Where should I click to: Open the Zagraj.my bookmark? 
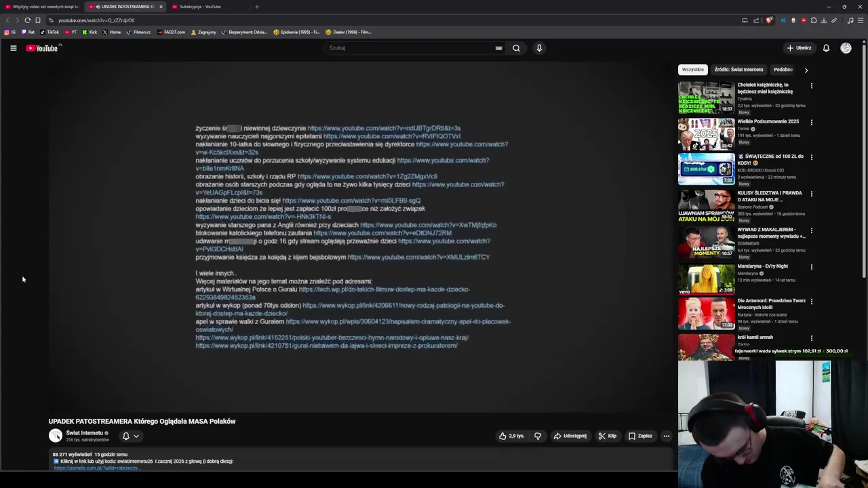(x=203, y=32)
